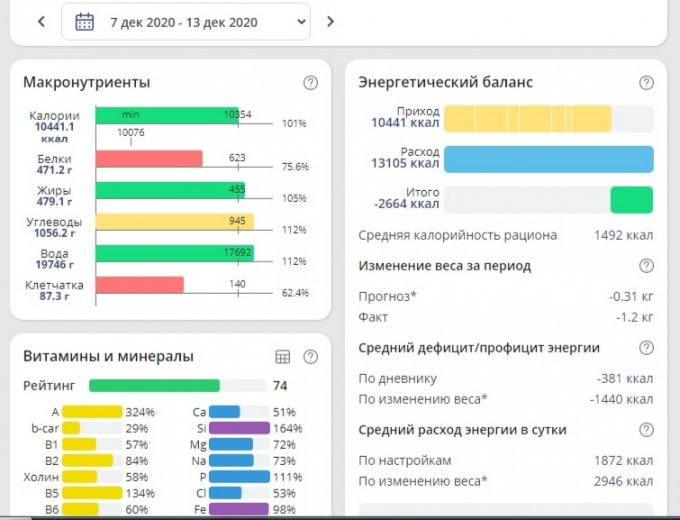The width and height of the screenshot is (680, 520).
Task: Click the Клетчатка red bar
Action: [140, 285]
